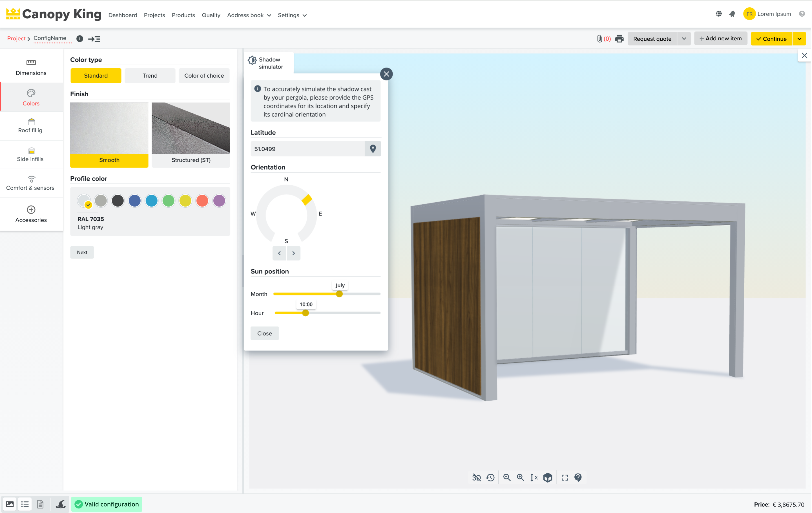This screenshot has width=812, height=513.
Task: Click the Add new item button
Action: (x=720, y=38)
